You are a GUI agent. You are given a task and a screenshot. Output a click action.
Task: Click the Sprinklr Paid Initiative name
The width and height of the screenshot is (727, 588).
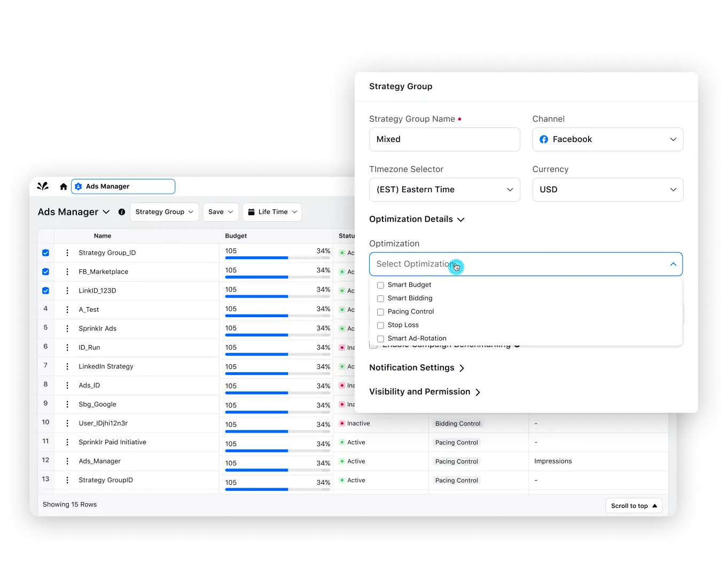[112, 442]
